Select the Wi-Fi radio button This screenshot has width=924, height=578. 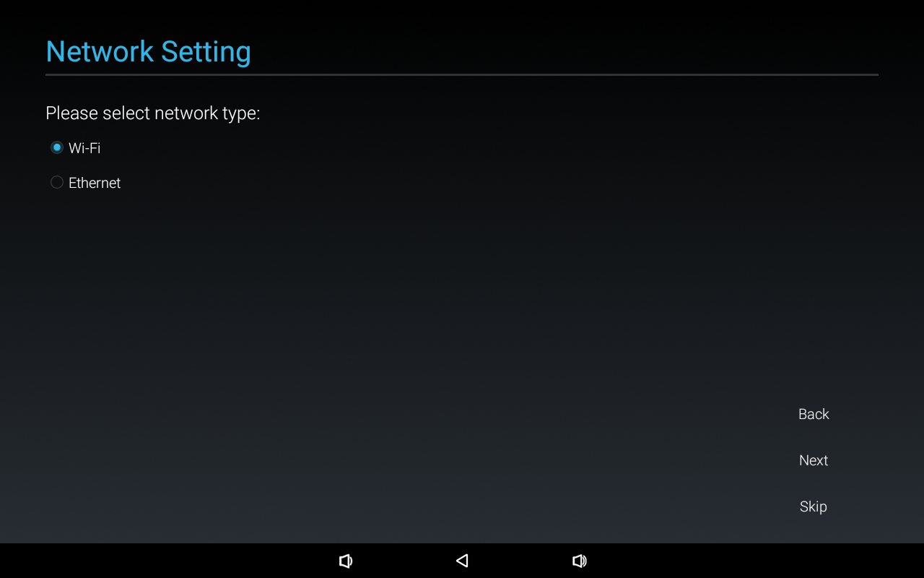pos(57,147)
